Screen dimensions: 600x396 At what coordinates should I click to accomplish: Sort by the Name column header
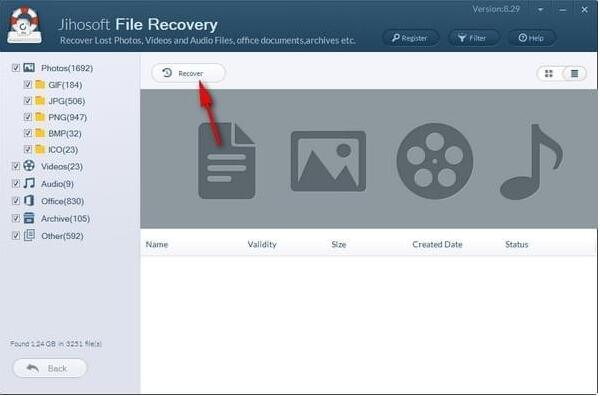point(157,244)
